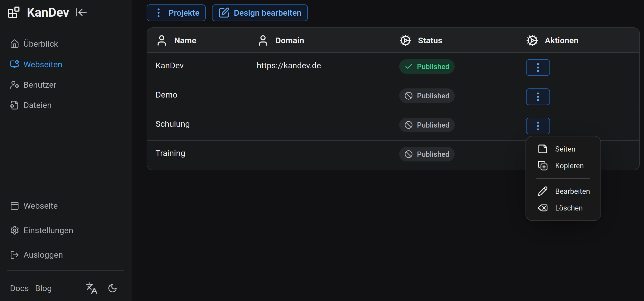Click the Projekte button
Image resolution: width=644 pixels, height=301 pixels.
click(x=176, y=13)
